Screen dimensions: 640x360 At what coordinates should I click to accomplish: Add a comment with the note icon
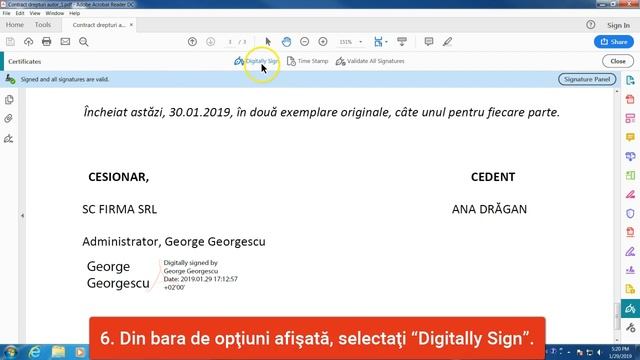(429, 42)
